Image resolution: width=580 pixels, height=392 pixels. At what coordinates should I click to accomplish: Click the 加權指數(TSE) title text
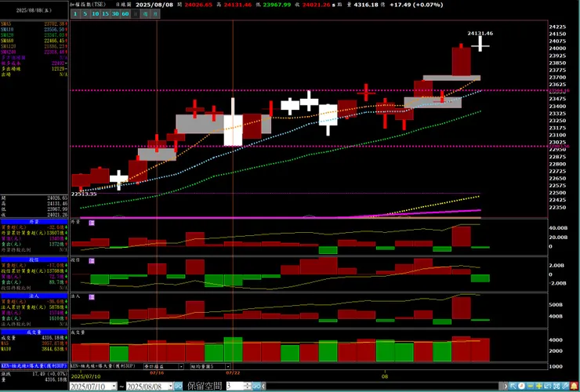86,5
